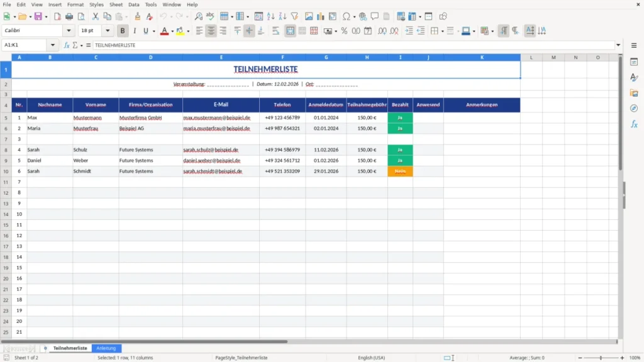The height and width of the screenshot is (362, 644).
Task: Click the orange Nein cell
Action: coord(400,171)
